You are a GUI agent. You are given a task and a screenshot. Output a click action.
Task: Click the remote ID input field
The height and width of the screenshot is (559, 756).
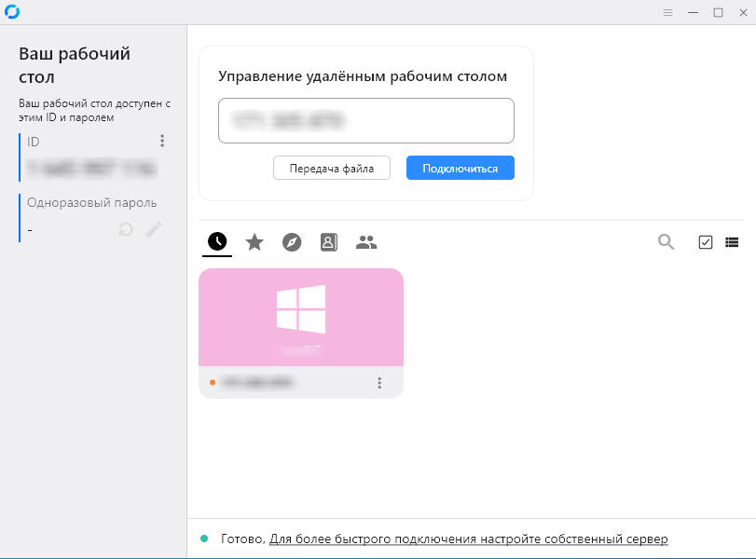pos(365,120)
